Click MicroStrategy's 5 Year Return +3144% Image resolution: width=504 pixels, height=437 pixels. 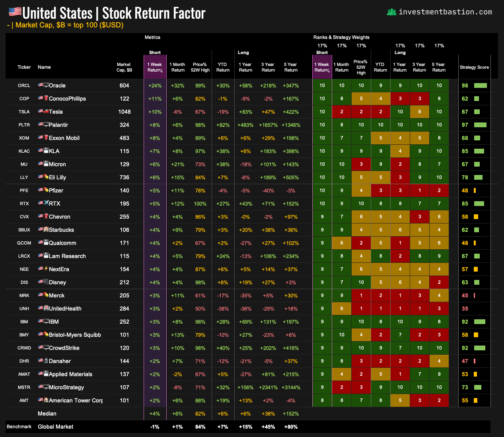291,387
